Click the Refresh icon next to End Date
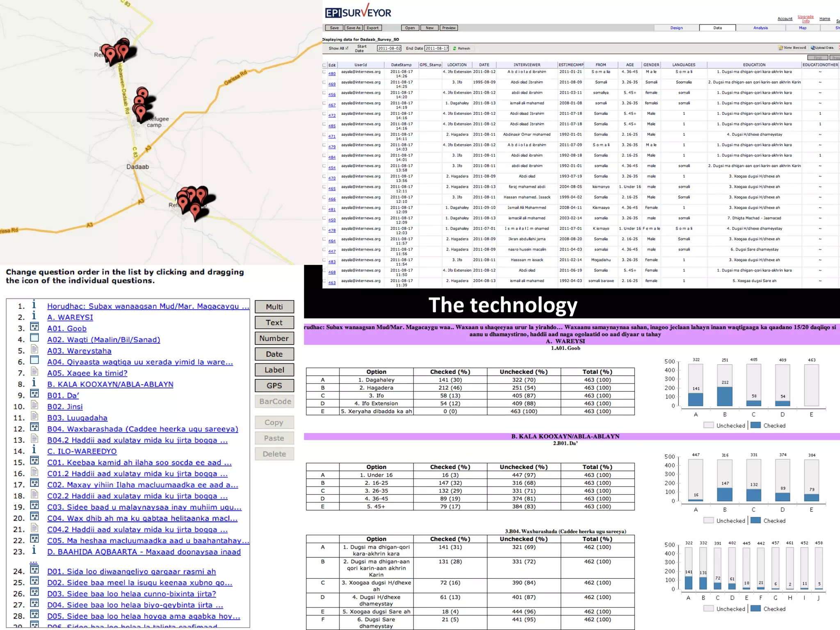The image size is (840, 630). click(454, 48)
